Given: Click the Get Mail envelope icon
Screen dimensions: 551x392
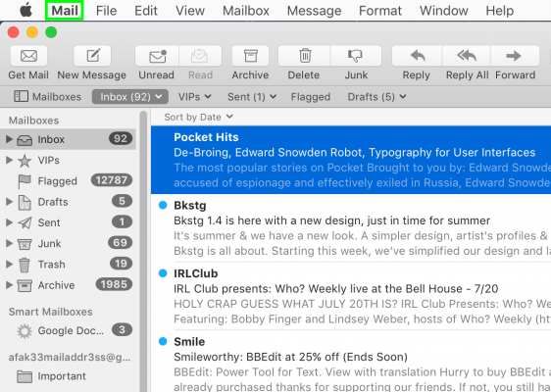Looking at the screenshot, I should point(28,56).
